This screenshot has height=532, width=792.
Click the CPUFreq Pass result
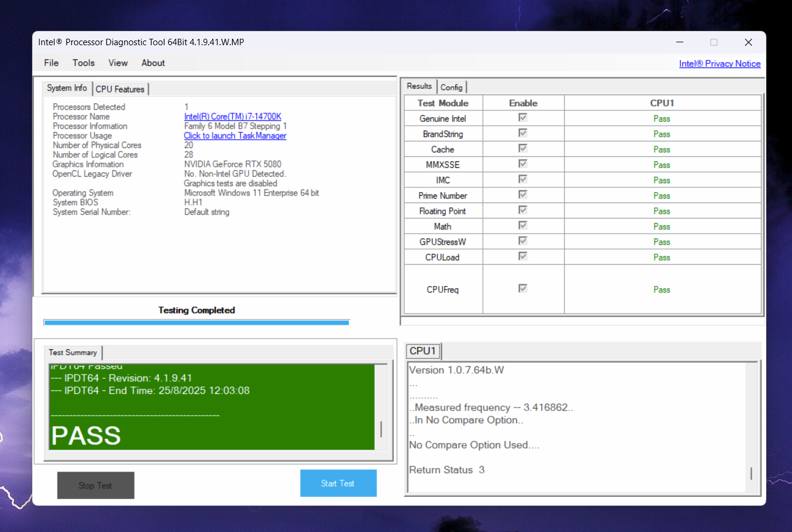click(x=662, y=289)
